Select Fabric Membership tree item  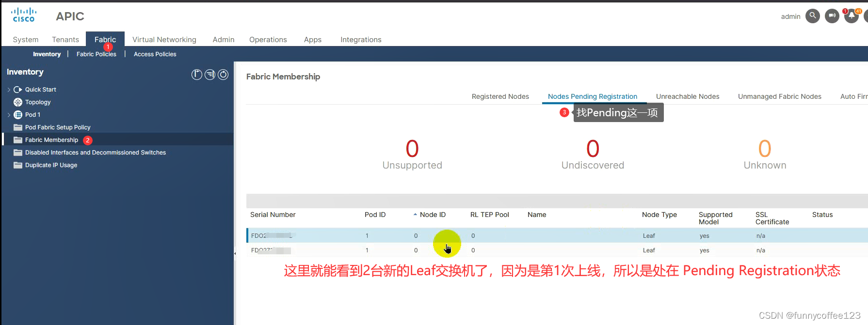click(x=51, y=140)
